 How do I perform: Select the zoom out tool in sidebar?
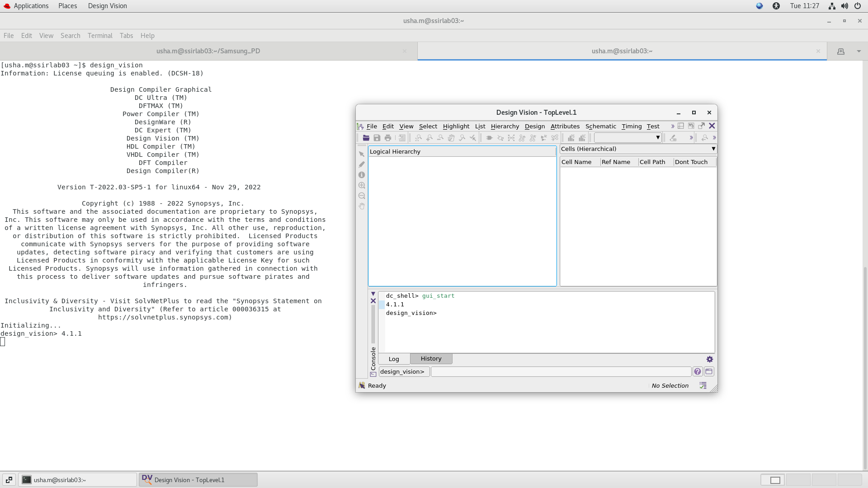(x=362, y=196)
